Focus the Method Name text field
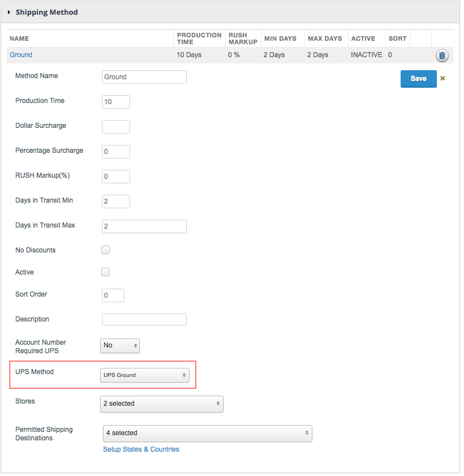This screenshot has height=476, width=464. point(144,77)
